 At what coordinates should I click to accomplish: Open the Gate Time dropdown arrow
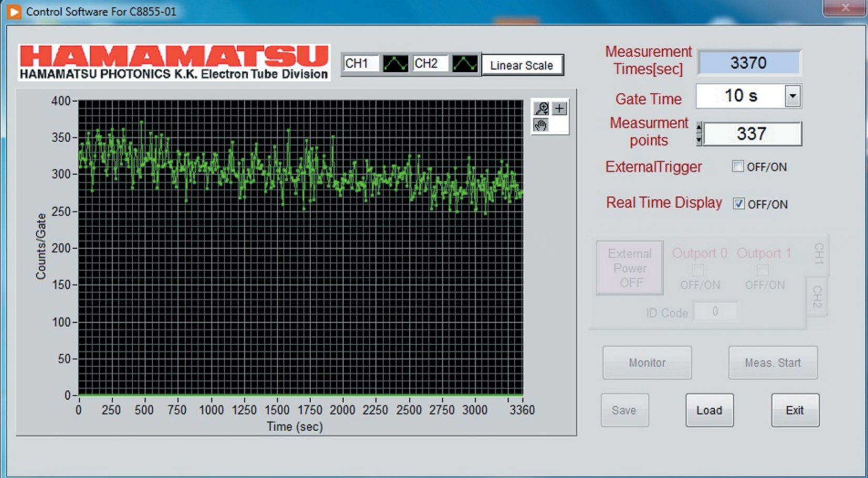pos(792,97)
